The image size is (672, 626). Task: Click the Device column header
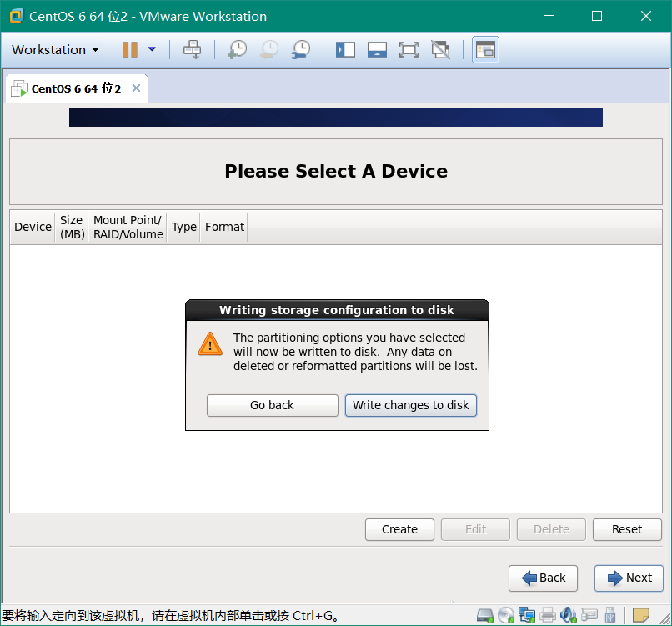click(x=33, y=227)
